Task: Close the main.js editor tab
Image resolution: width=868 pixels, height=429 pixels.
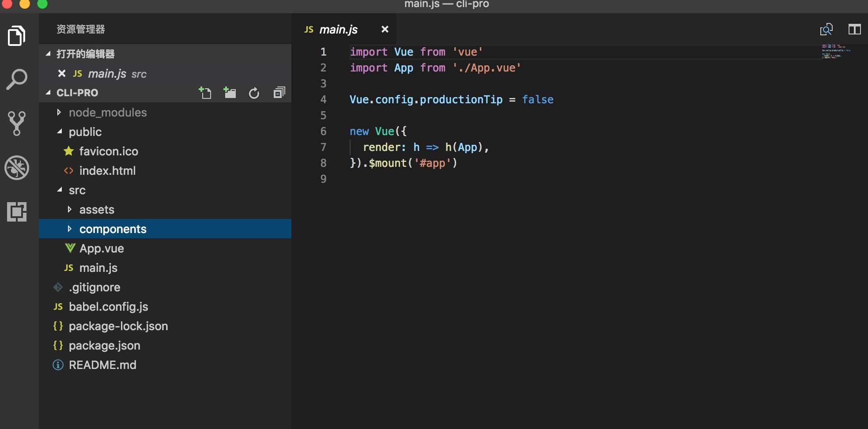Action: pos(385,29)
